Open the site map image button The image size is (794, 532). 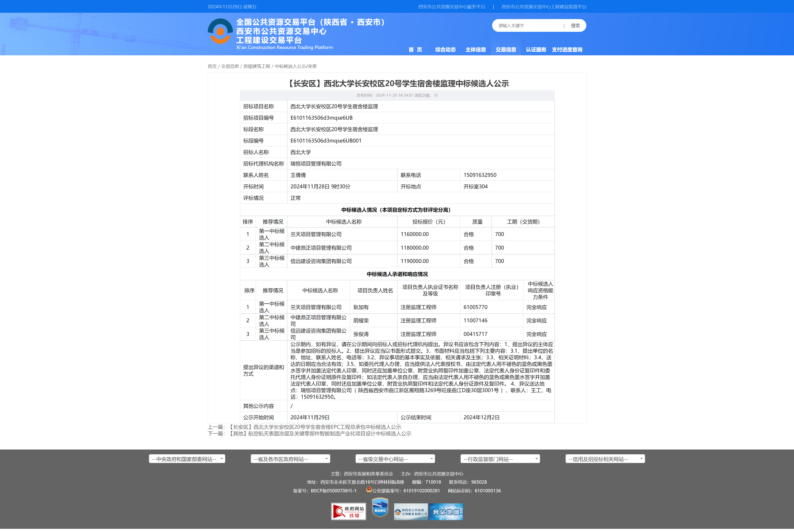(446, 512)
